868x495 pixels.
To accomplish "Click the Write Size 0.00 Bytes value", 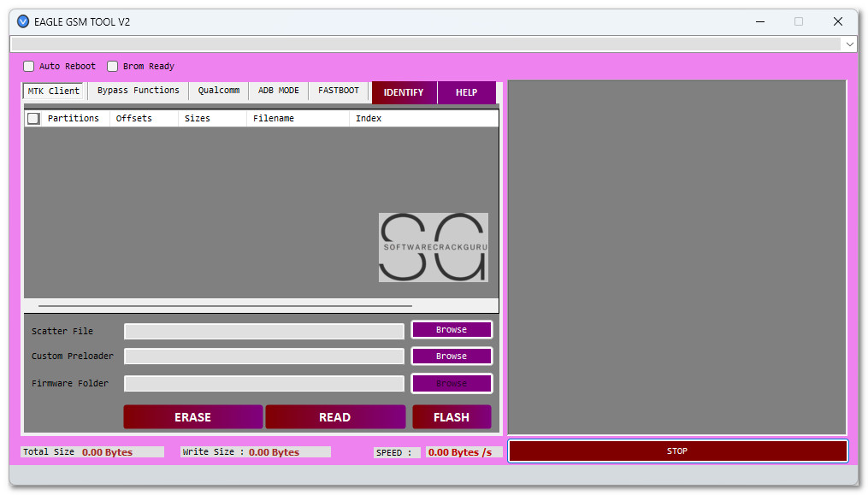I will pos(274,452).
